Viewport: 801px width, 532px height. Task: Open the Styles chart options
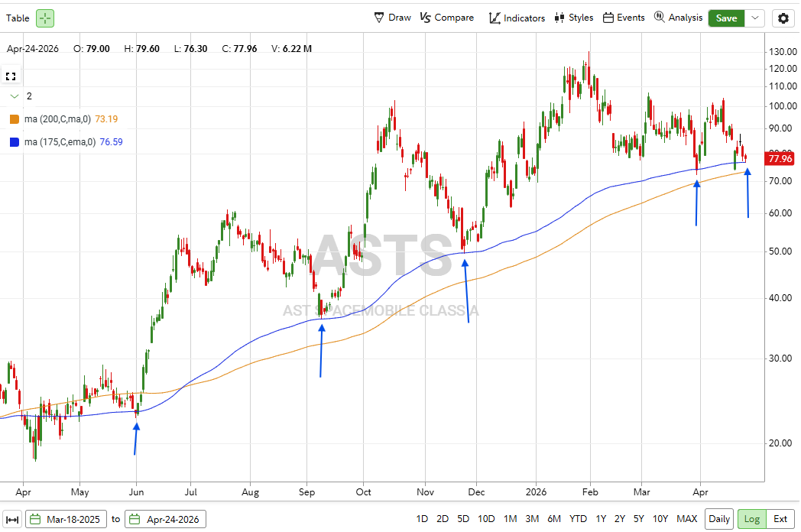click(x=574, y=18)
